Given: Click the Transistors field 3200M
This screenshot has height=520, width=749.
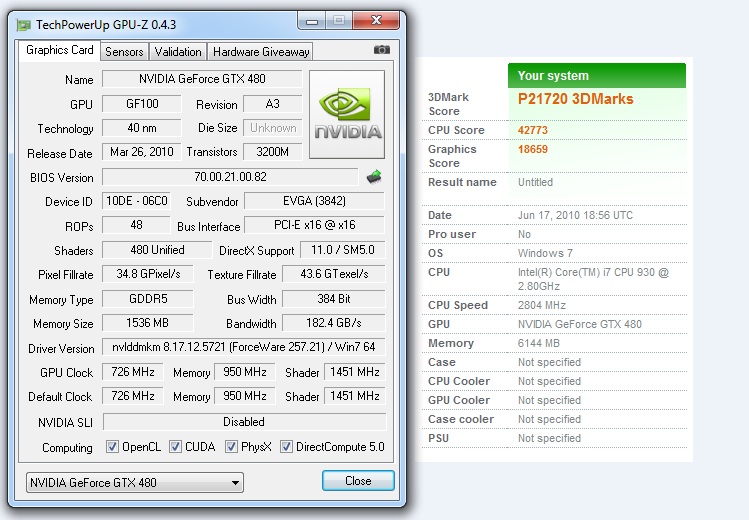Looking at the screenshot, I should click(x=273, y=152).
